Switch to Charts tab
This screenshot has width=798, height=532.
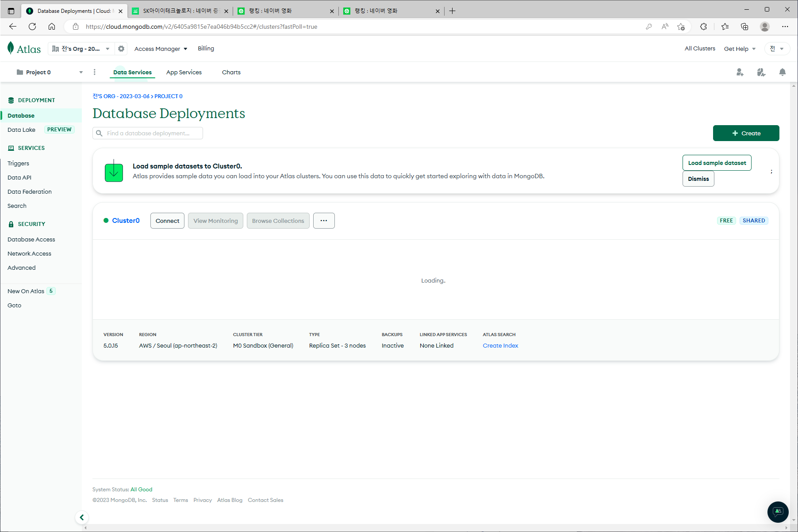tap(231, 72)
